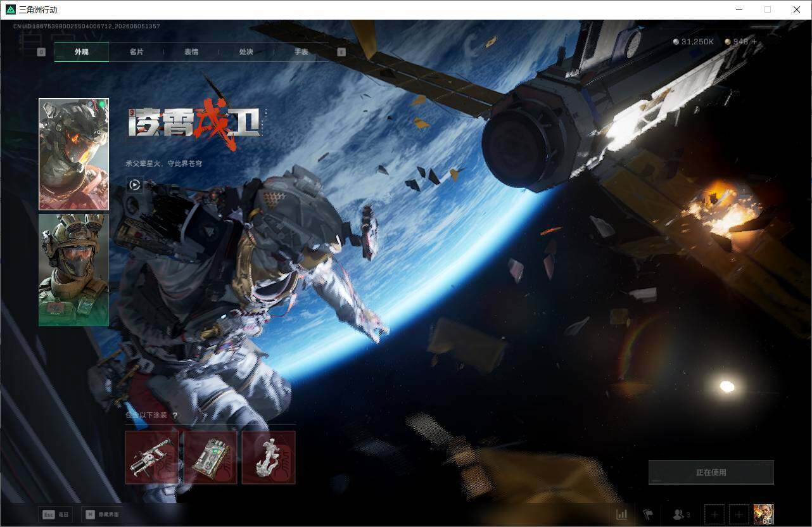This screenshot has height=527, width=812.
Task: Open the 手表 tab
Action: point(301,52)
